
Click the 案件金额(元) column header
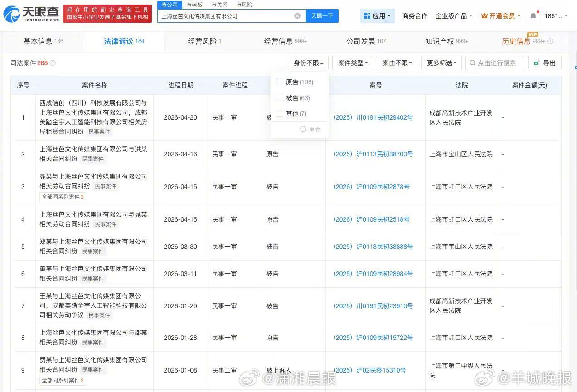tap(529, 85)
